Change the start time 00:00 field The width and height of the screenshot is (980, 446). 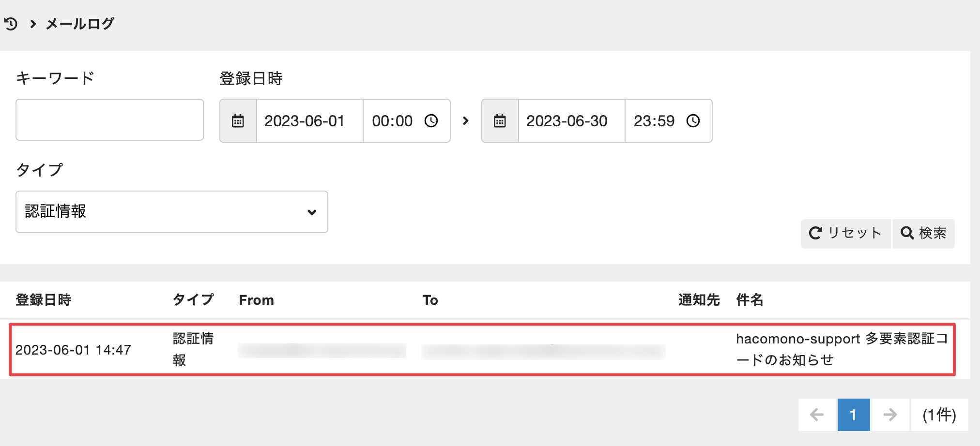392,121
